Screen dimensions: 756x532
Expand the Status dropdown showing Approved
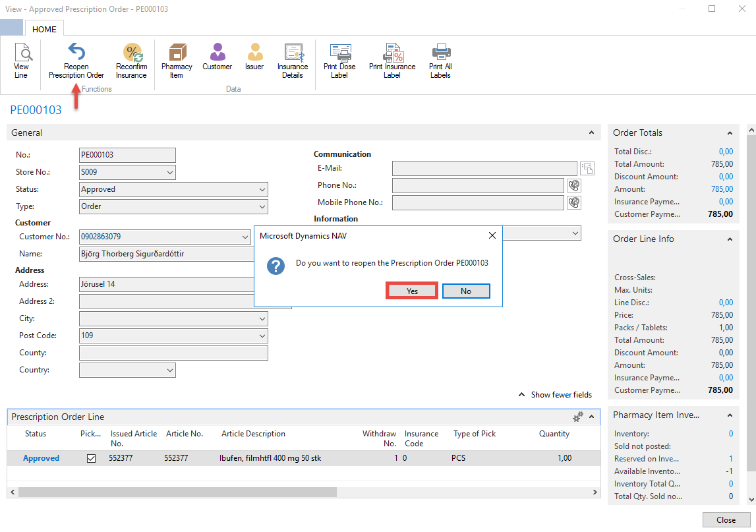coord(262,190)
